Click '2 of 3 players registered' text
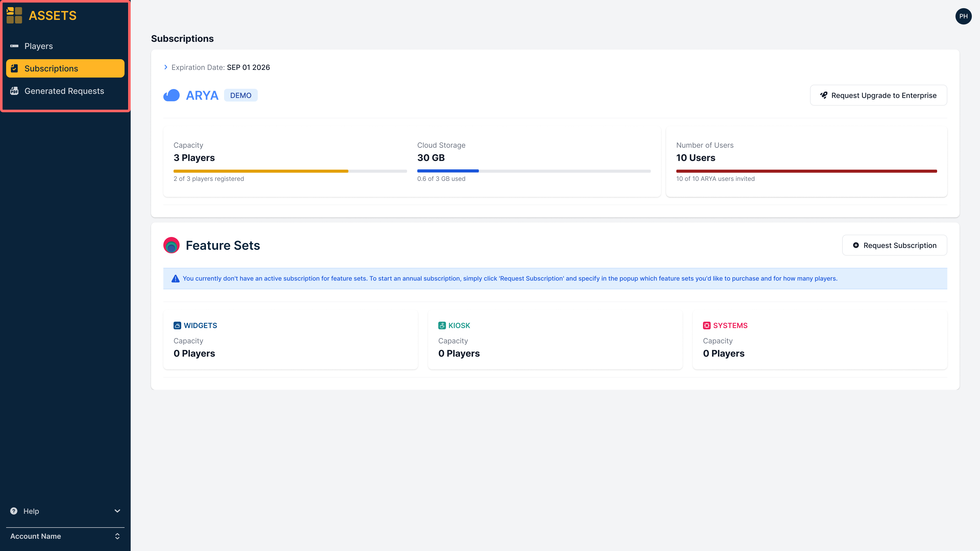Image resolution: width=980 pixels, height=551 pixels. click(x=209, y=179)
